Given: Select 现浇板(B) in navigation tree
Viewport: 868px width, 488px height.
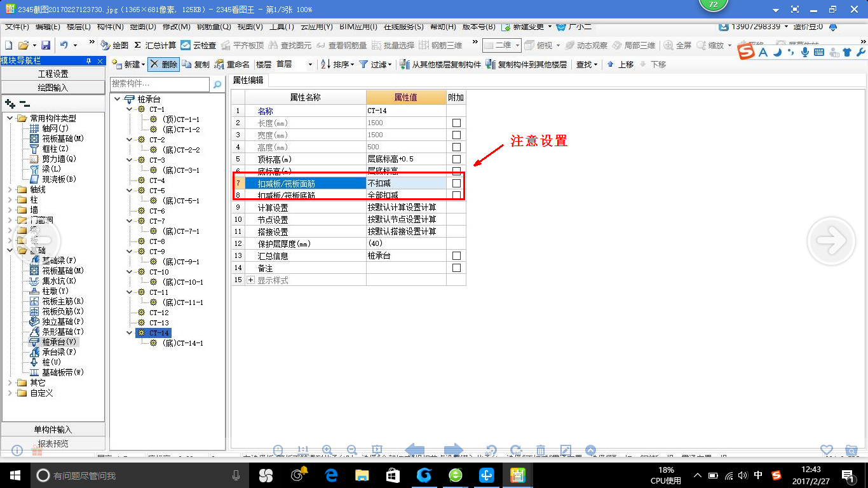Looking at the screenshot, I should pyautogui.click(x=58, y=179).
